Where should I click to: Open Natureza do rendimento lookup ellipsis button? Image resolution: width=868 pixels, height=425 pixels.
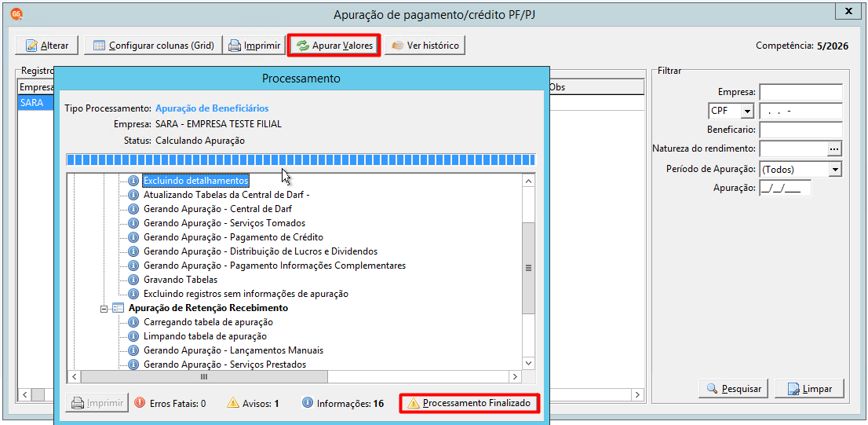(834, 148)
